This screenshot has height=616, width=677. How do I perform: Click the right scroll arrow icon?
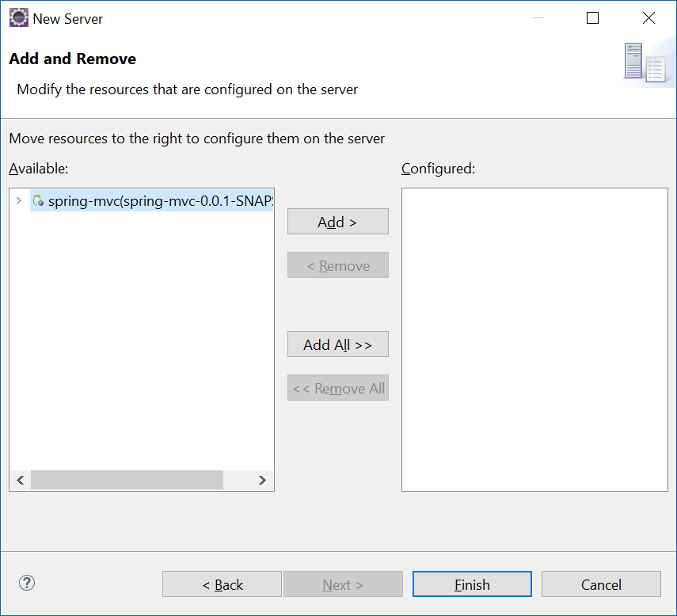(262, 480)
